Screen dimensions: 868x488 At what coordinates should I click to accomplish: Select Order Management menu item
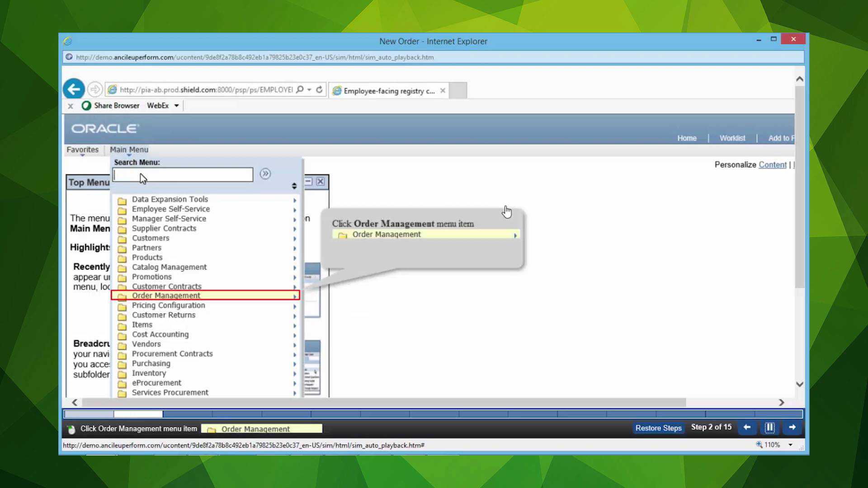[x=205, y=296]
